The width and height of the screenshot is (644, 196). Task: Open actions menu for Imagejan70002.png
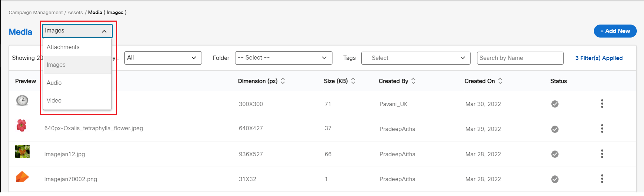coord(602,179)
